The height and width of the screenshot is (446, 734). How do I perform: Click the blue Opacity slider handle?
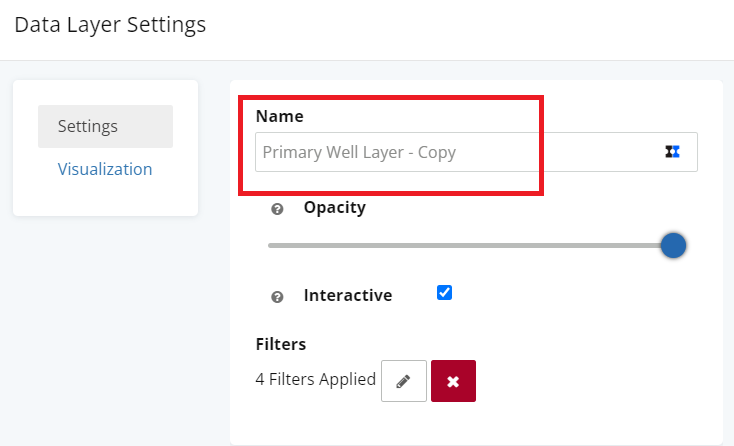coord(673,245)
